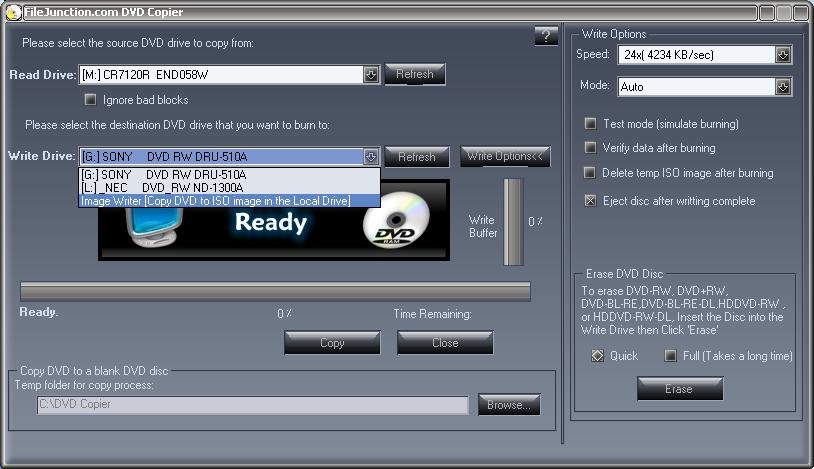
Task: Enable Ignore bad blocks checkbox
Action: 90,99
